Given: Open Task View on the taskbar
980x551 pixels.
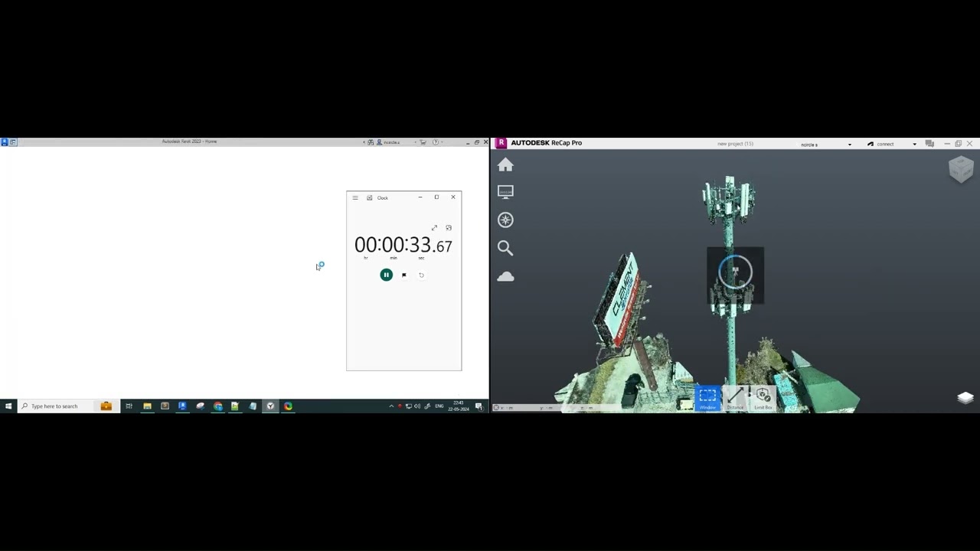Looking at the screenshot, I should click(x=129, y=406).
